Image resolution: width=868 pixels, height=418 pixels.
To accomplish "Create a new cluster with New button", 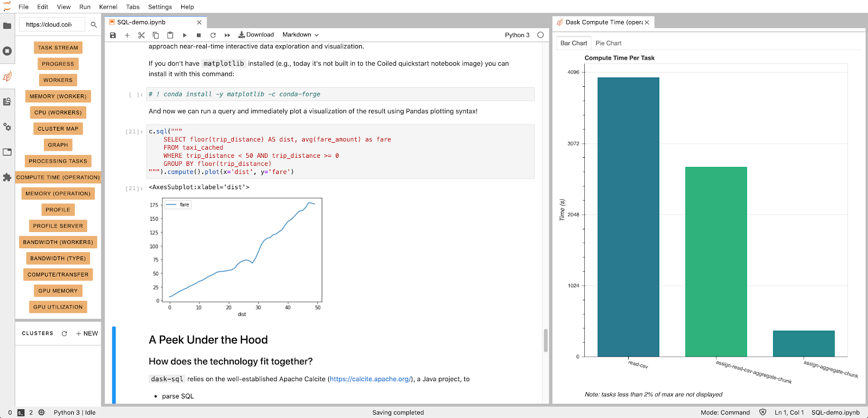I will [x=87, y=333].
